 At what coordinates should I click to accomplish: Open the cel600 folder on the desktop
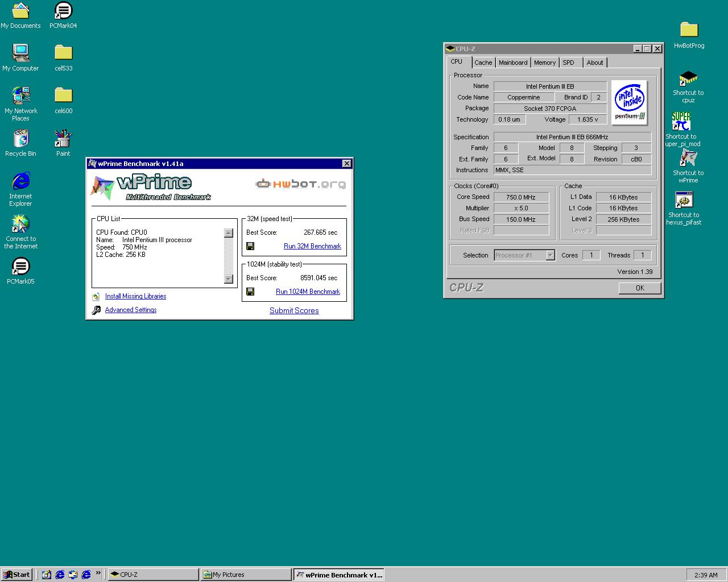[x=63, y=100]
